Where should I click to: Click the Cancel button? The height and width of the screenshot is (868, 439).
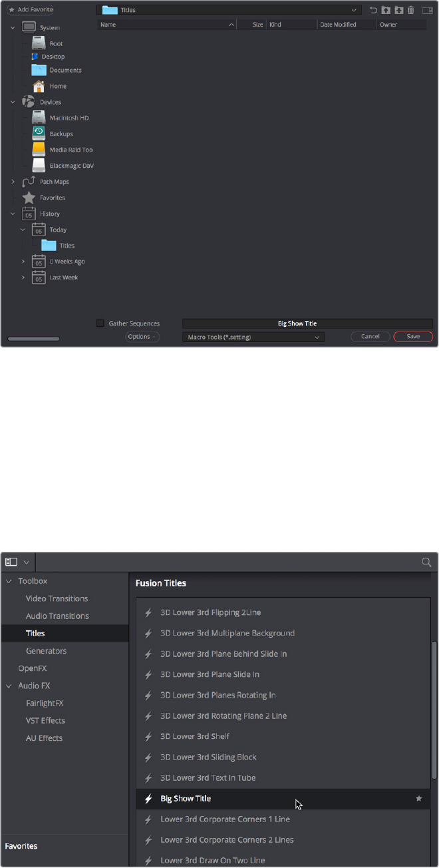370,337
